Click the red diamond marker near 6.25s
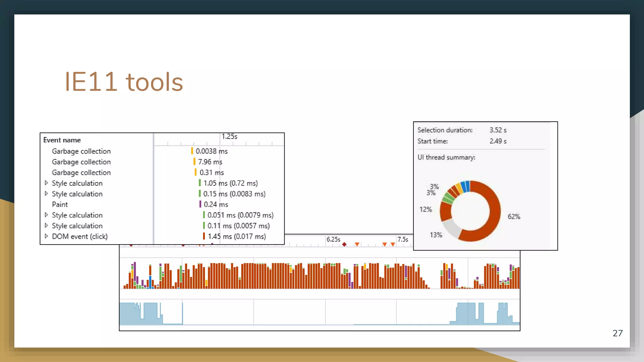This screenshot has height=362, width=644. pos(344,244)
